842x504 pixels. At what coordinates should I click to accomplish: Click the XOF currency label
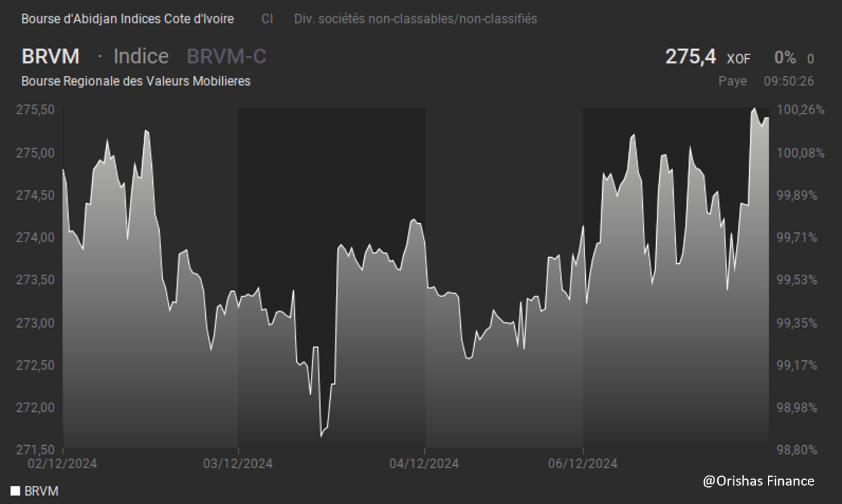[x=739, y=59]
